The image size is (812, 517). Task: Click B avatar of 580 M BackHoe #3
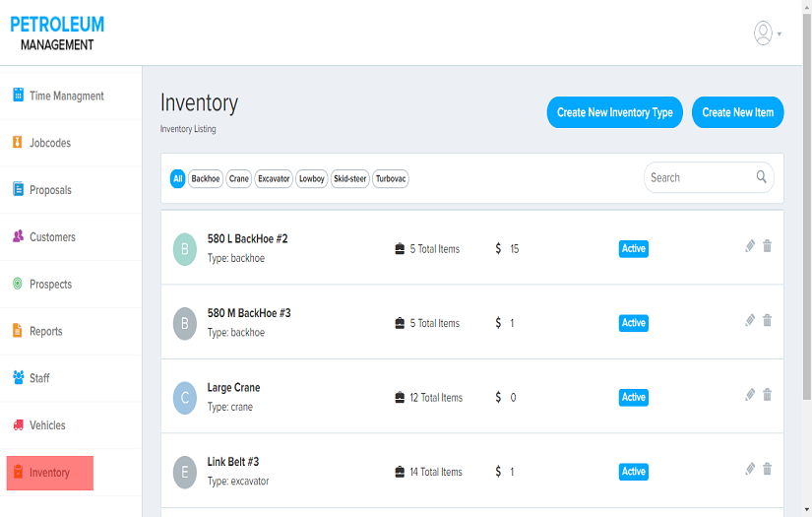point(185,324)
